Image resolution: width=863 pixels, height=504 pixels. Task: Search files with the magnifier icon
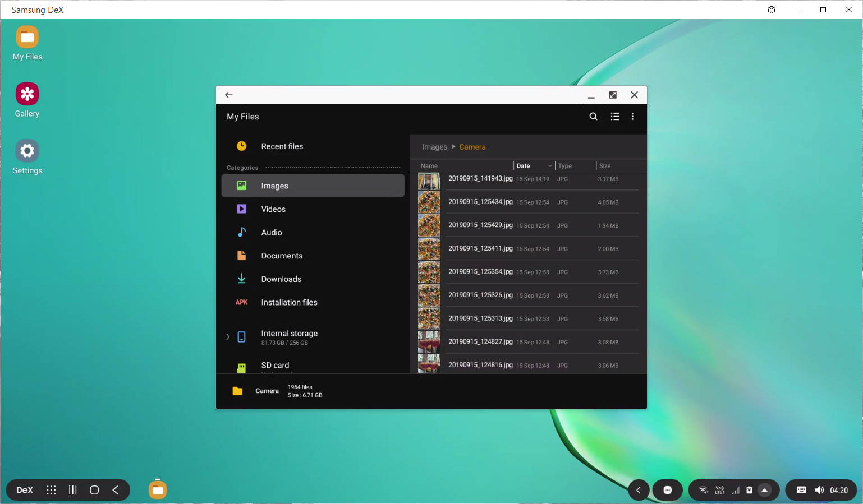point(593,117)
